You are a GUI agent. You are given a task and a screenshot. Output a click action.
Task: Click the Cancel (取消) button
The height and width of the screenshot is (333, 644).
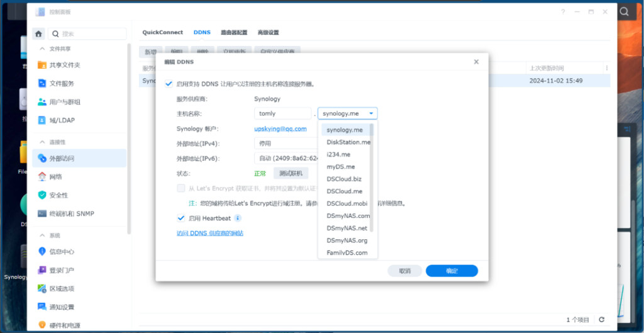[x=404, y=271]
